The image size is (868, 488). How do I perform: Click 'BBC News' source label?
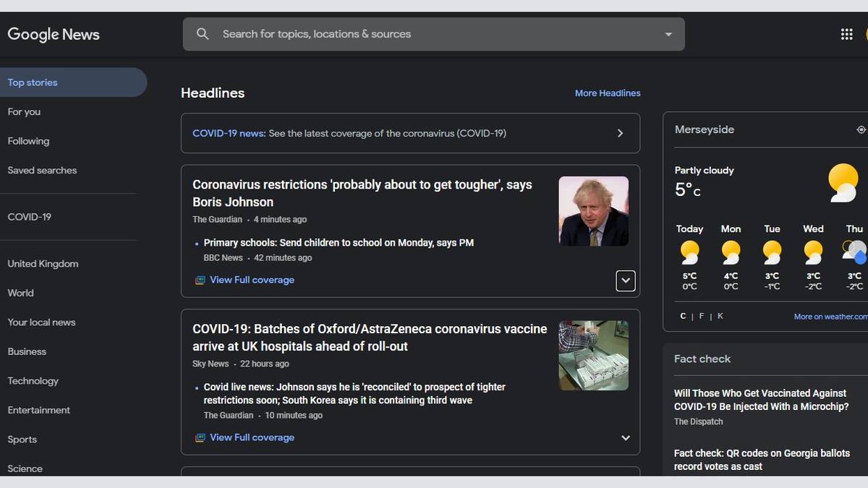[x=224, y=258]
